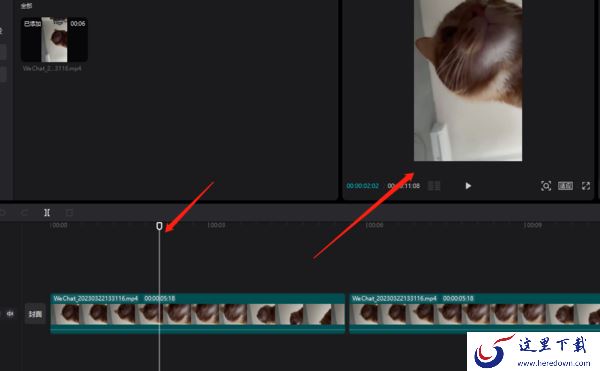This screenshot has width=600, height=371.
Task: Click the playhead marker on the ruler
Action: coord(159,226)
